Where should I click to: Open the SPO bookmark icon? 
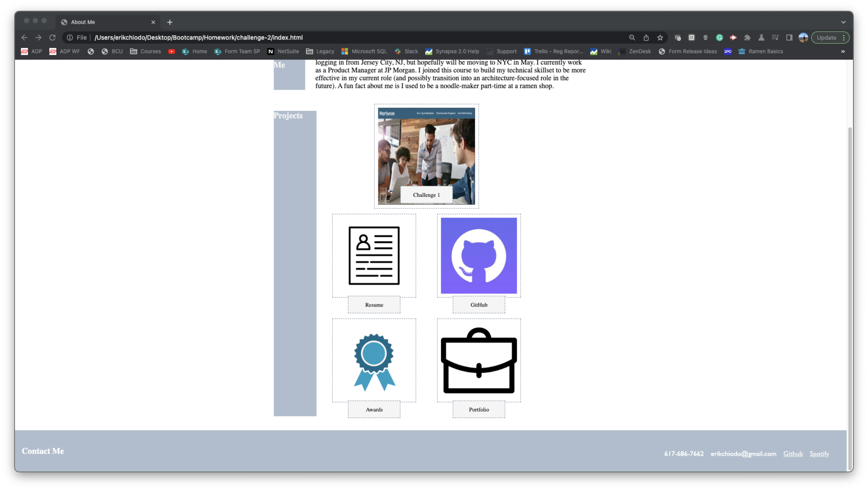[728, 51]
